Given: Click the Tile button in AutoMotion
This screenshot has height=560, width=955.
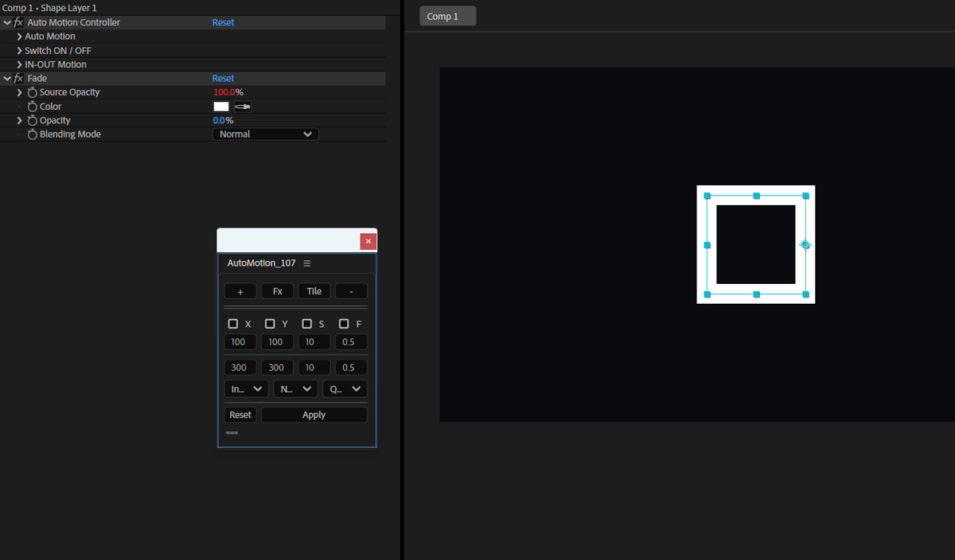Looking at the screenshot, I should [314, 291].
